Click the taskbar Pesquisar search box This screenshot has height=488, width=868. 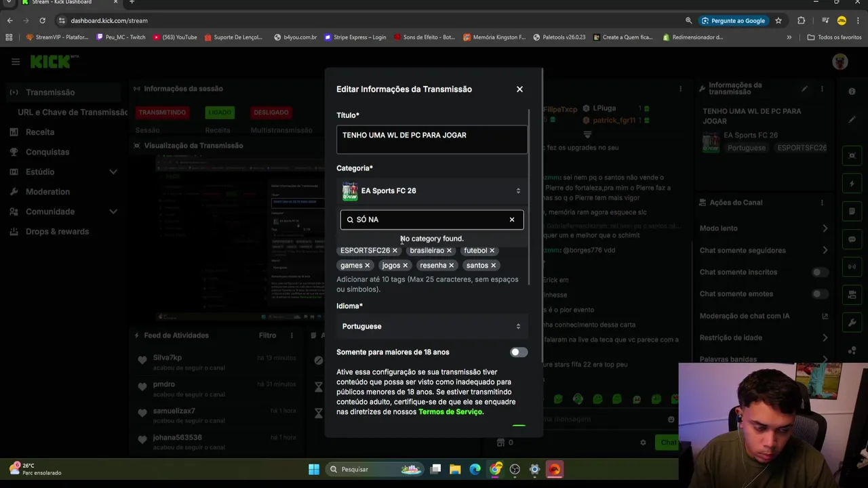point(374,469)
